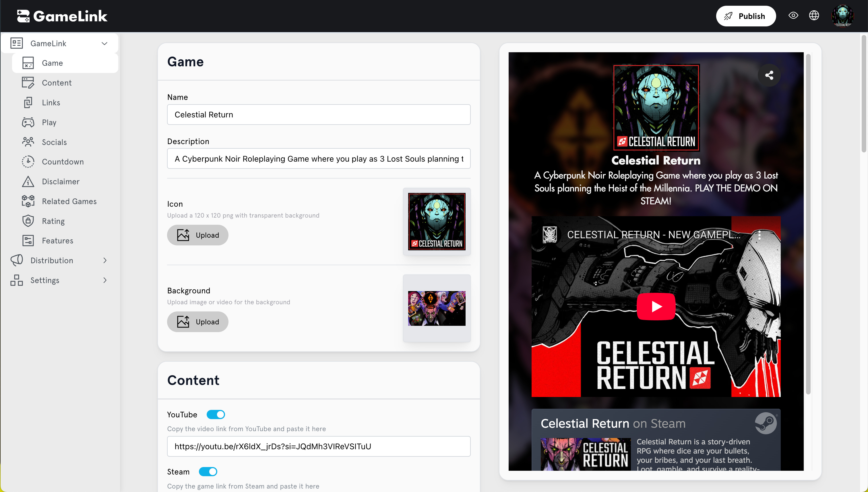Open YouTube video options three-dot icon
Screen dimensions: 868x492
point(759,235)
